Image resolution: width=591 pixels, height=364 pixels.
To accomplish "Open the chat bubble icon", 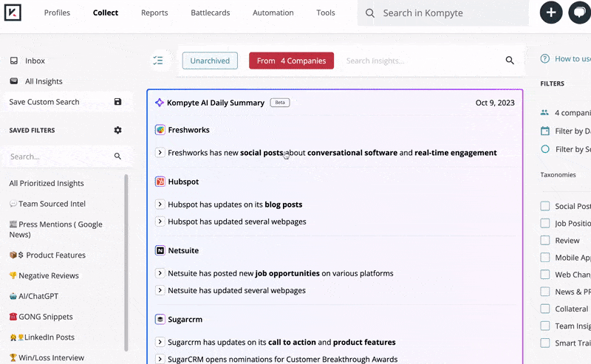I will [x=580, y=13].
